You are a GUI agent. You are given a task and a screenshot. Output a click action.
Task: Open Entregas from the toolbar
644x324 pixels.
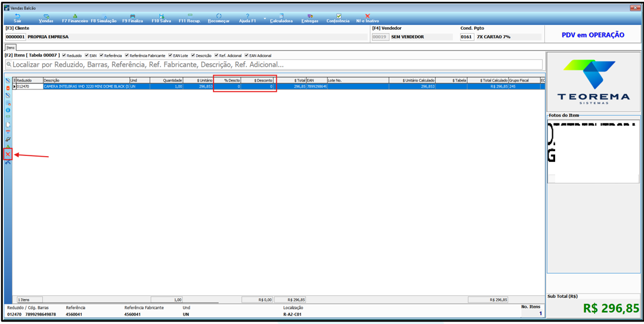click(309, 18)
